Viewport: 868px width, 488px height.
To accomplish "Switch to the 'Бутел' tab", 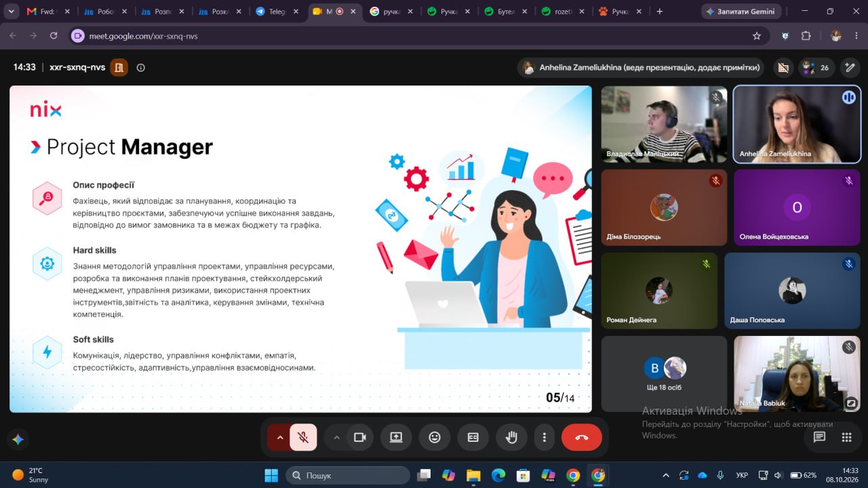I will [x=505, y=12].
